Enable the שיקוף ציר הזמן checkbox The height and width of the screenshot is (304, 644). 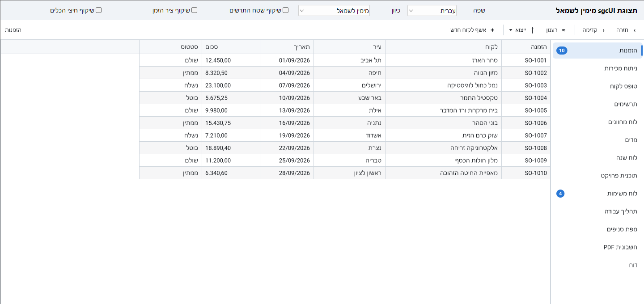pos(194,10)
